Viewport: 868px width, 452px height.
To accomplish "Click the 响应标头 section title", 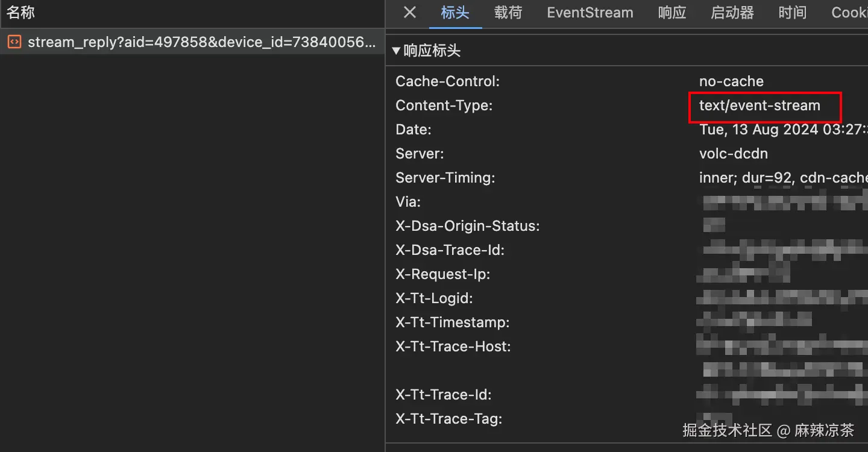I will (432, 51).
